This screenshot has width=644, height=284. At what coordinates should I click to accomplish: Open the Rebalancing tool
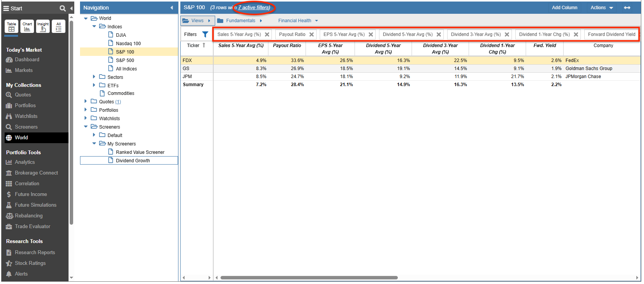coord(29,216)
